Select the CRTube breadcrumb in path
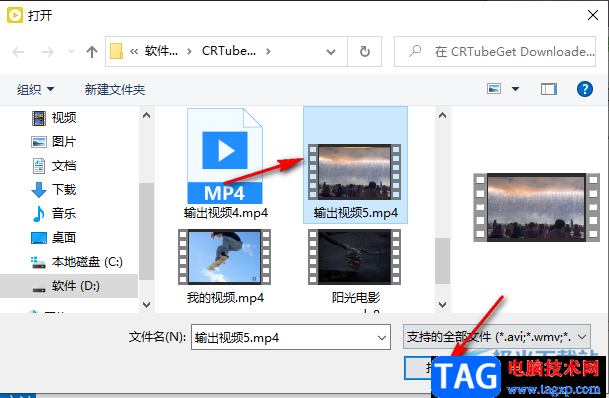The image size is (609, 398). (229, 51)
